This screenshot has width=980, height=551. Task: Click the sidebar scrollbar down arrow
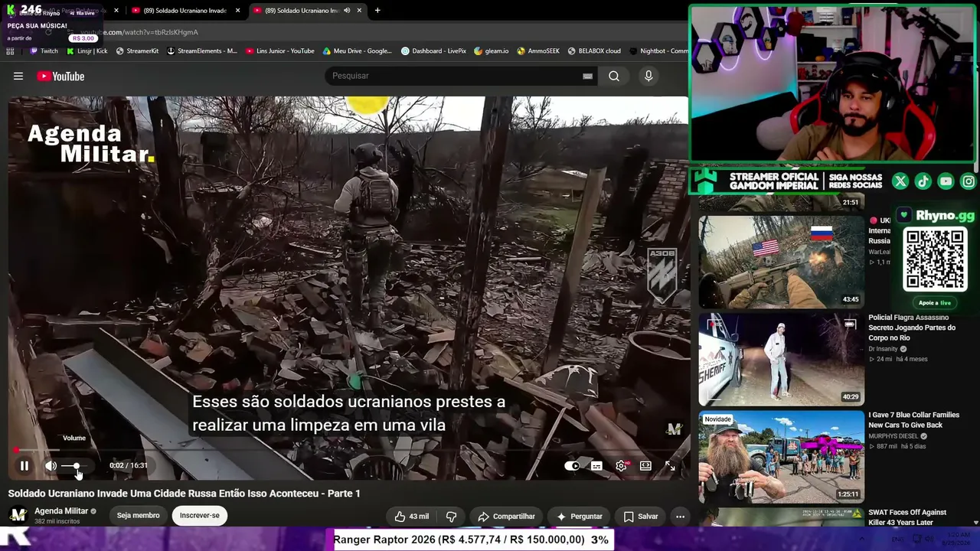pyautogui.click(x=975, y=523)
